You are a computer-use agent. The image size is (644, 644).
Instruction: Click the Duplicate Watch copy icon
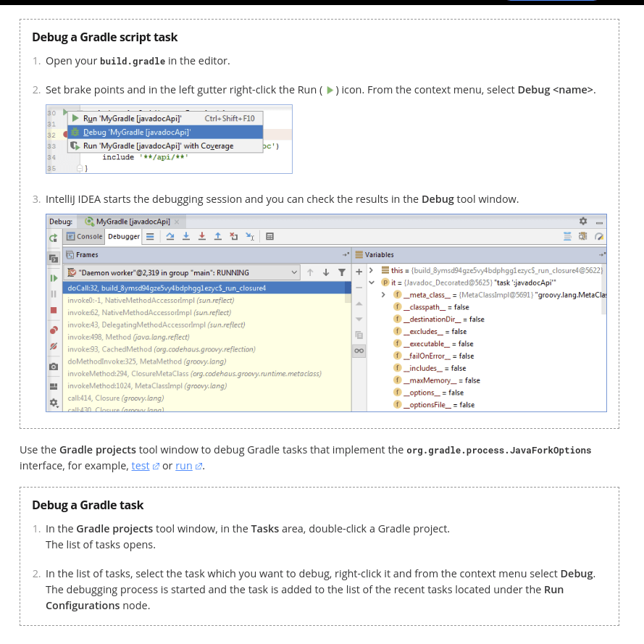pyautogui.click(x=359, y=335)
